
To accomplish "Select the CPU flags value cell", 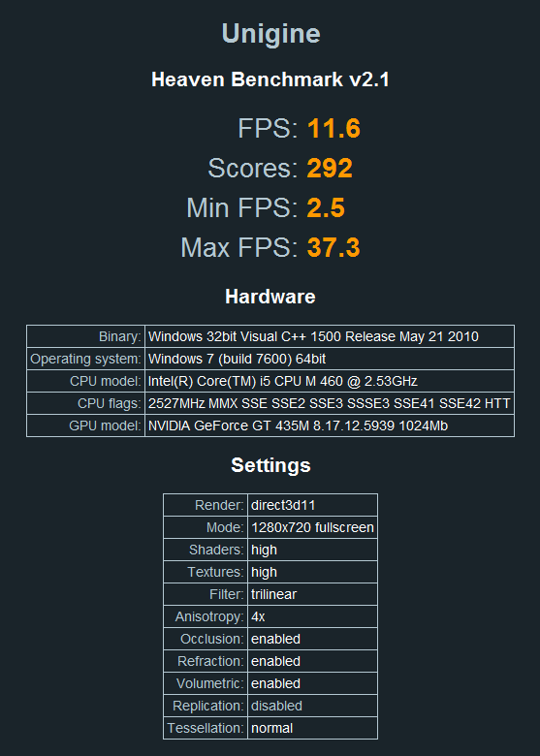I will coord(330,403).
